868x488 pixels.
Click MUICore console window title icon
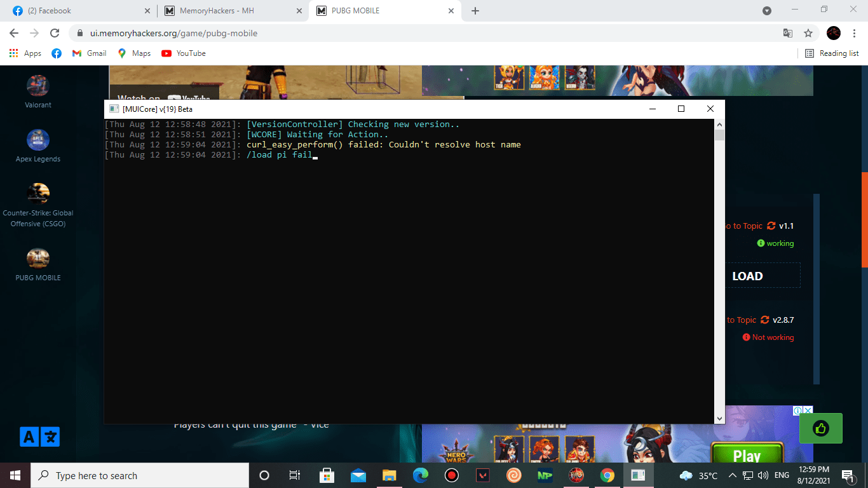tap(114, 109)
